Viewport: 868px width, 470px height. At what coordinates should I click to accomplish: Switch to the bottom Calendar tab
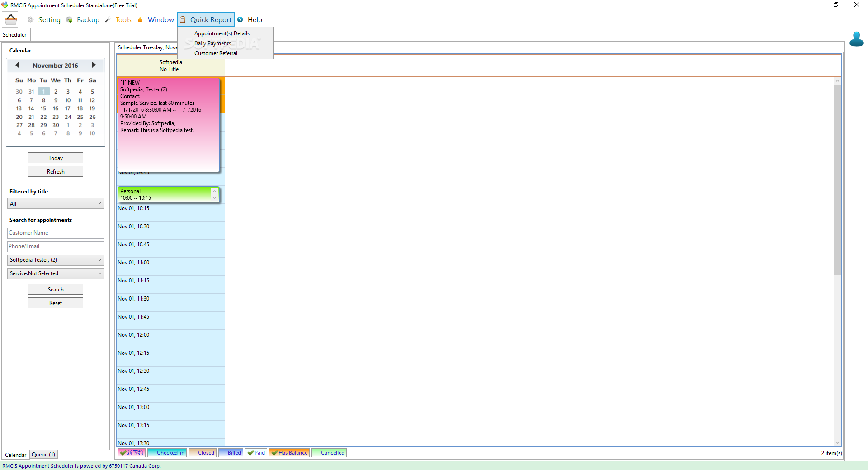pyautogui.click(x=15, y=455)
